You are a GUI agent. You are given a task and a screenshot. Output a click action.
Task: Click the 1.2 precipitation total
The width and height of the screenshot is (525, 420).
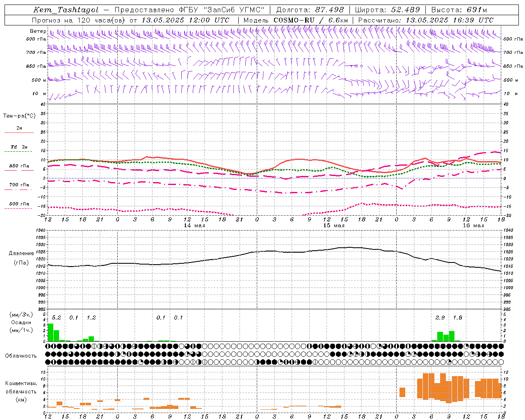91,317
